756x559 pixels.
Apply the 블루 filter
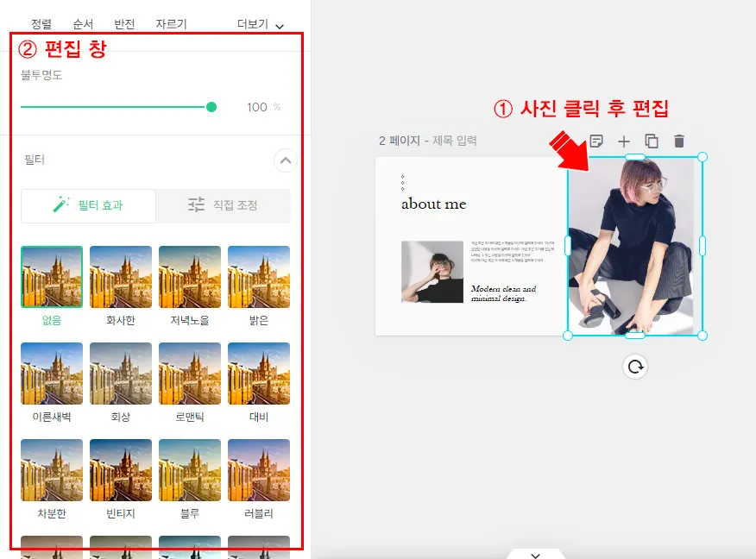[190, 470]
